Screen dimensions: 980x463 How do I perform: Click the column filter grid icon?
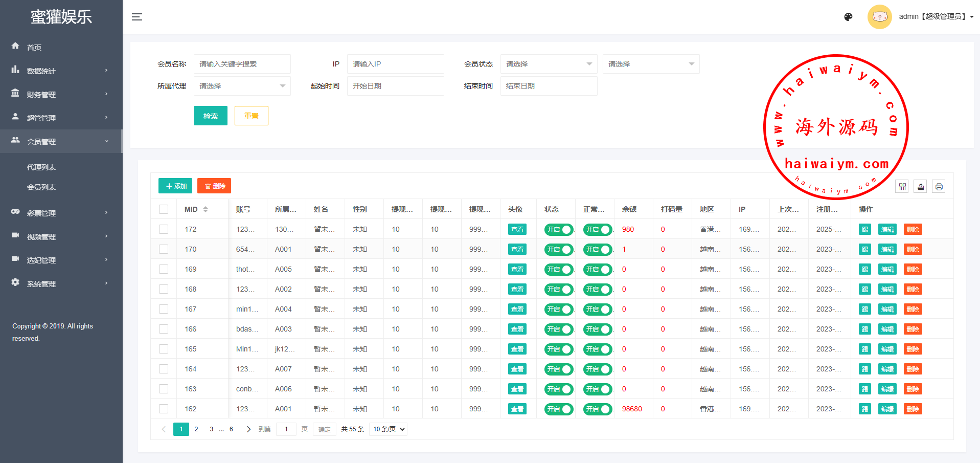point(902,187)
